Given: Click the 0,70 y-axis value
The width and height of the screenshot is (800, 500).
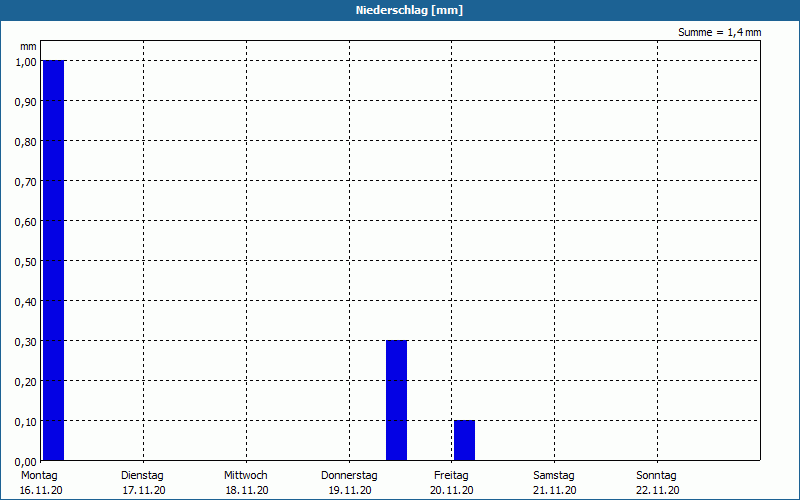Looking at the screenshot, I should [26, 182].
